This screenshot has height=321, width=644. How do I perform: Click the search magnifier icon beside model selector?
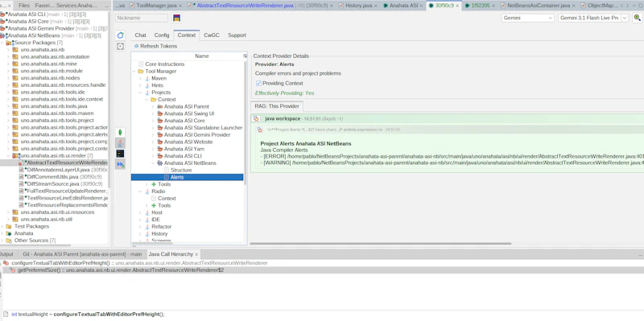click(637, 18)
